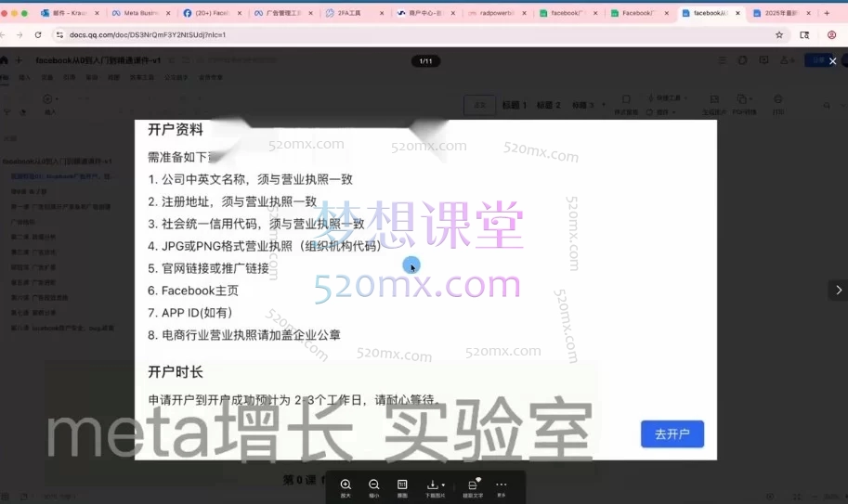Open the More (three dots) viewer menu
848x504 pixels.
point(502,487)
